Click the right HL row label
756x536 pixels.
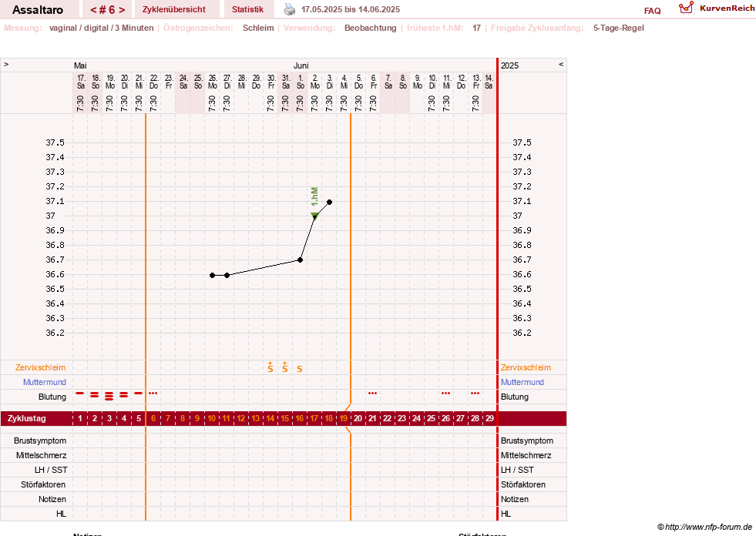(x=506, y=514)
